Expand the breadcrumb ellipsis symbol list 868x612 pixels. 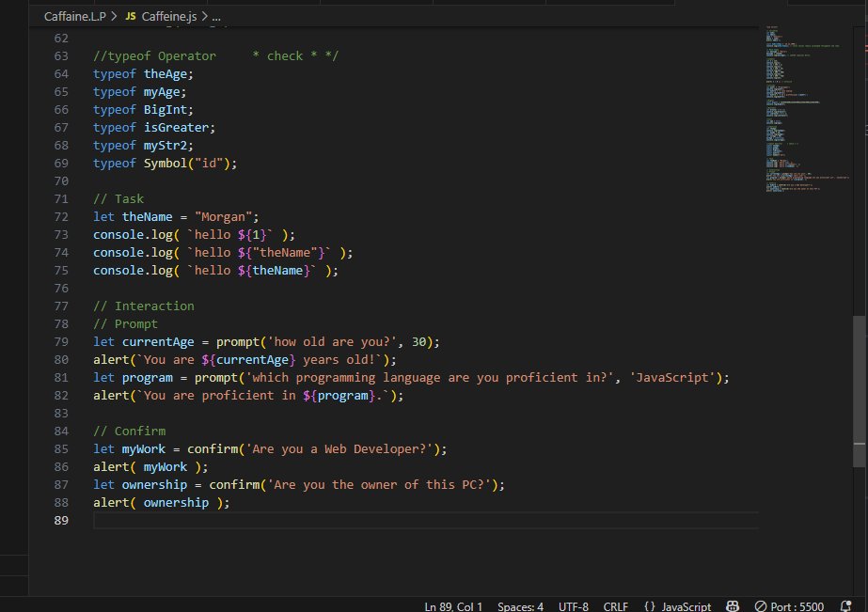click(x=216, y=17)
